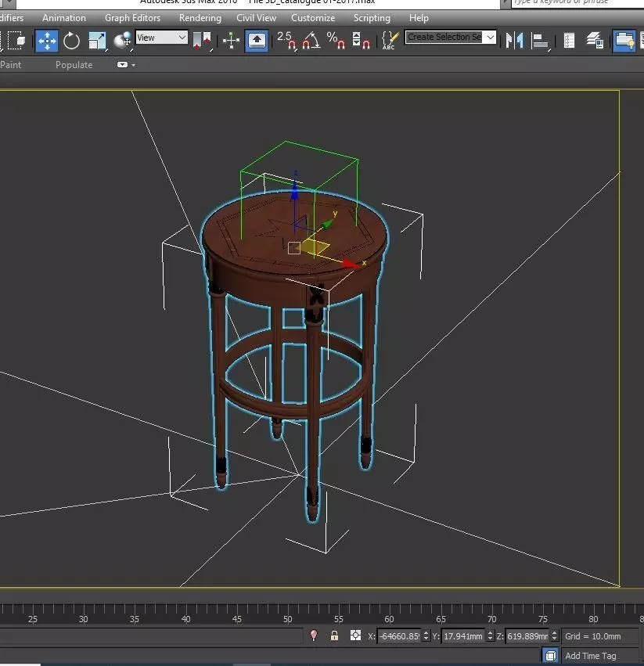
Task: Expand the Create Selection Set dropdown
Action: click(490, 38)
